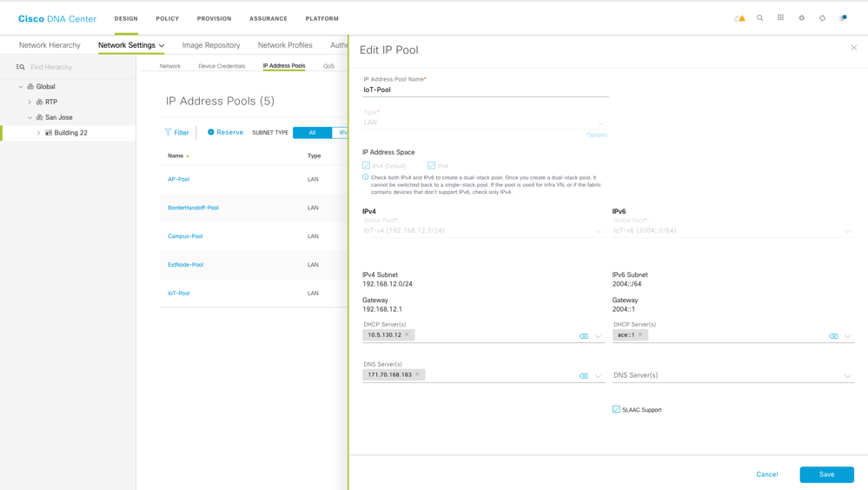Remove 10.5.130.12 DHCP server tag

pyautogui.click(x=407, y=334)
